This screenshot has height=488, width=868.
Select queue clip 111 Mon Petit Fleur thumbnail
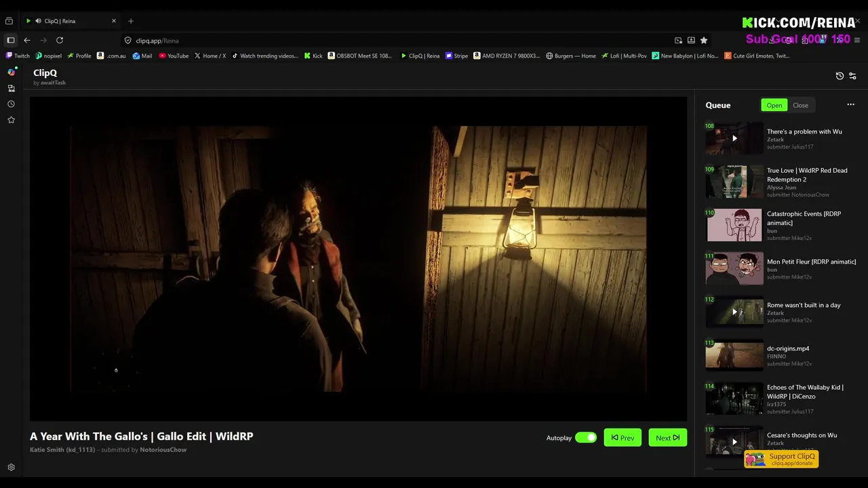[734, 268]
